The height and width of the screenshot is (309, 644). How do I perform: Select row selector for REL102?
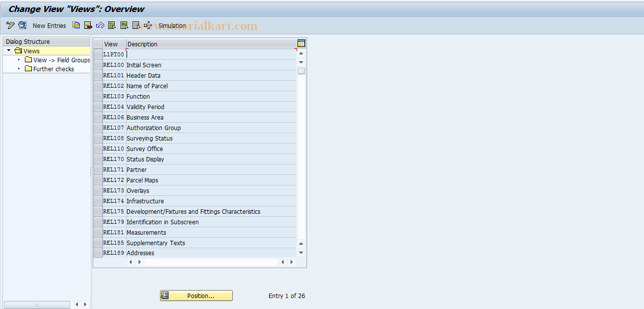click(98, 86)
